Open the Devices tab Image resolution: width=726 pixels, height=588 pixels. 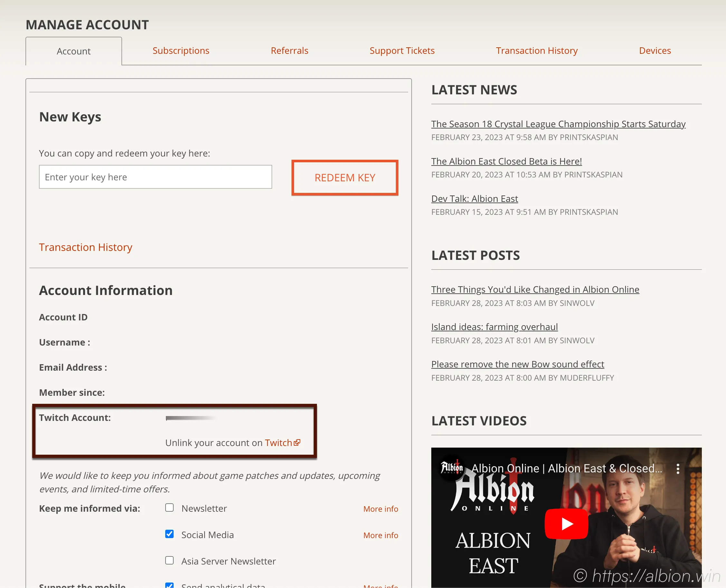(654, 51)
